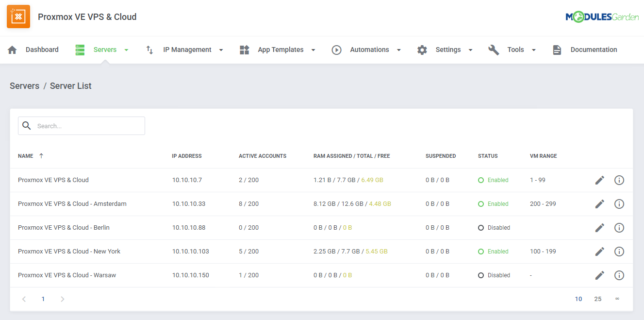Click the VM range 200 - 299

(543, 204)
